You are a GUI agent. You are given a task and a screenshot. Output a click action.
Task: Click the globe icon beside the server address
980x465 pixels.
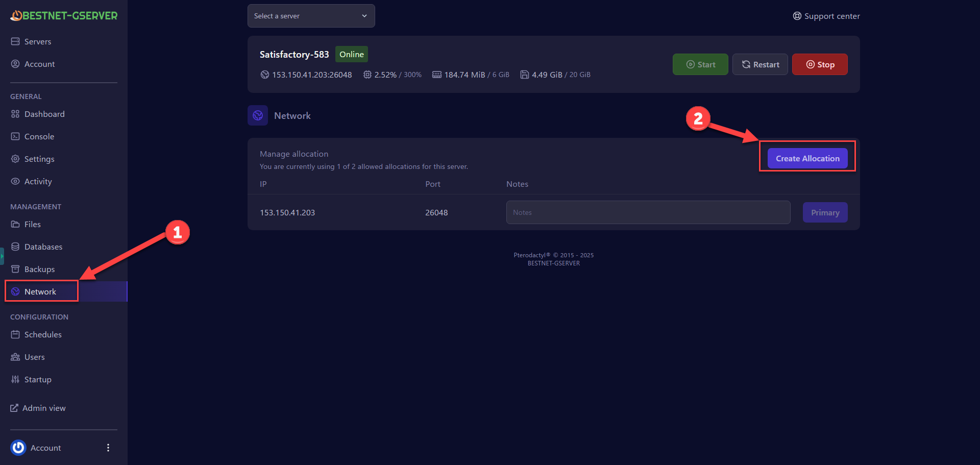[x=264, y=75]
